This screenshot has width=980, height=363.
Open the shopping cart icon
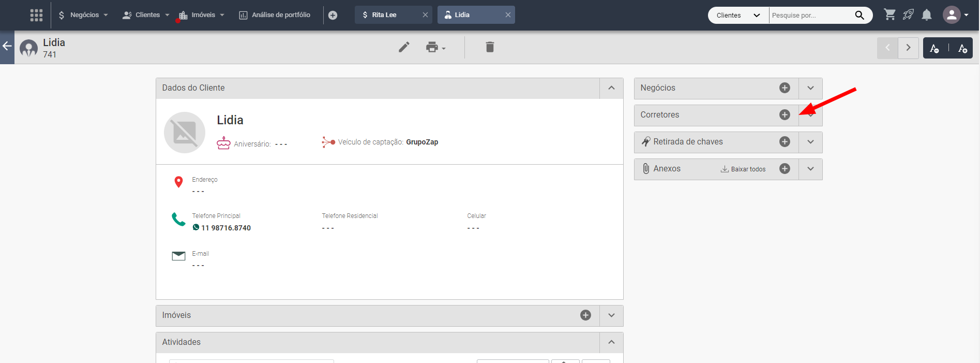(x=889, y=15)
